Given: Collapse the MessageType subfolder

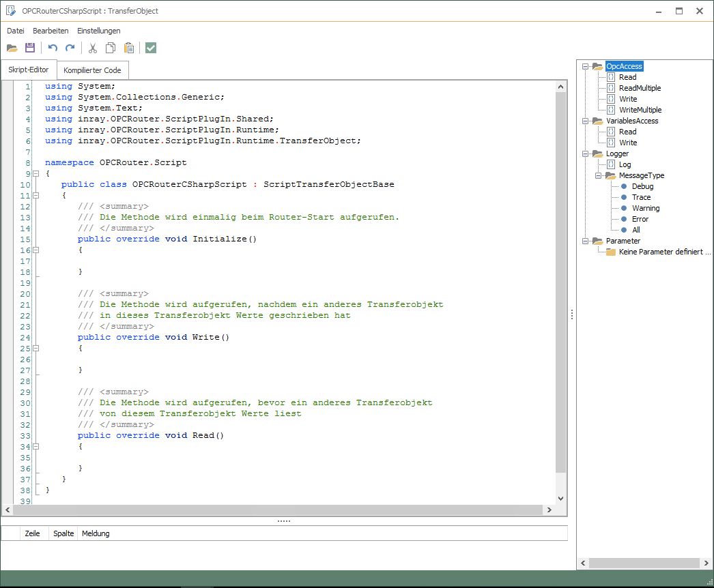Looking at the screenshot, I should (x=598, y=175).
